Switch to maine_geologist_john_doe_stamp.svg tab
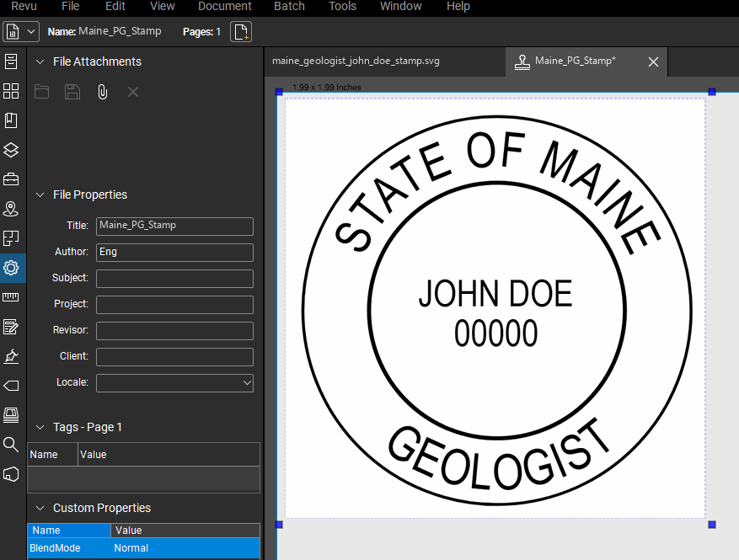 tap(356, 61)
